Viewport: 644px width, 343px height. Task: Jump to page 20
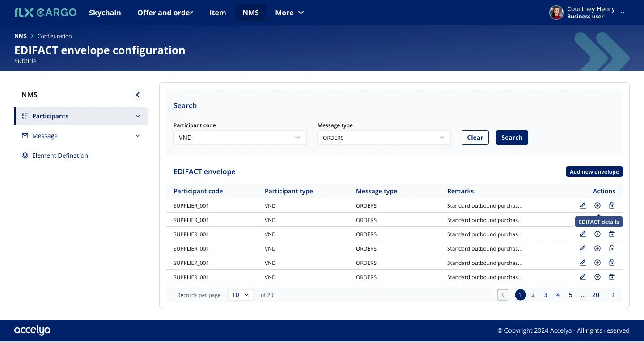(x=596, y=295)
